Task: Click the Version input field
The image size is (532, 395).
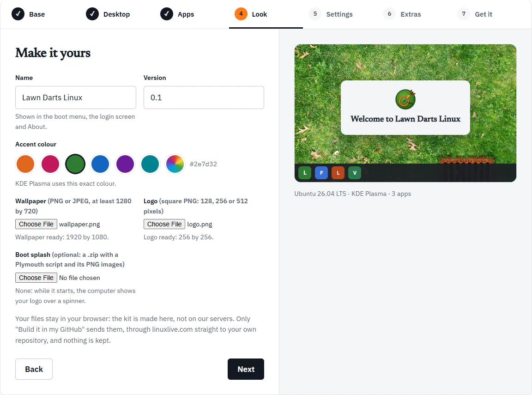Action: 204,97
